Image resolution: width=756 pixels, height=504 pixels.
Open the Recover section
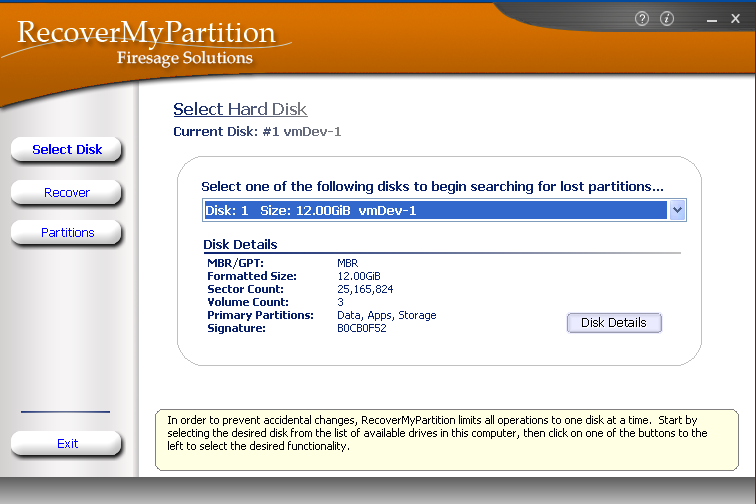point(67,192)
